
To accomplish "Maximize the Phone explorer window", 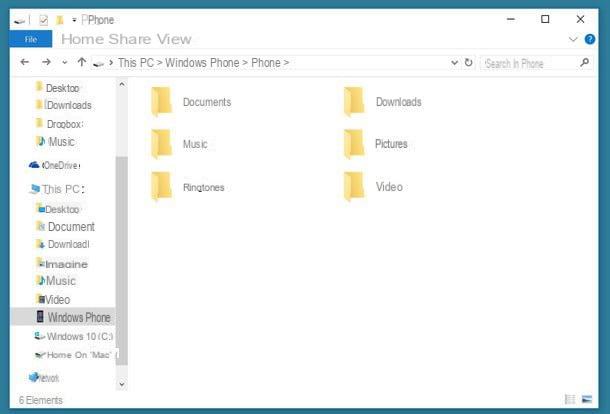I will tap(545, 19).
